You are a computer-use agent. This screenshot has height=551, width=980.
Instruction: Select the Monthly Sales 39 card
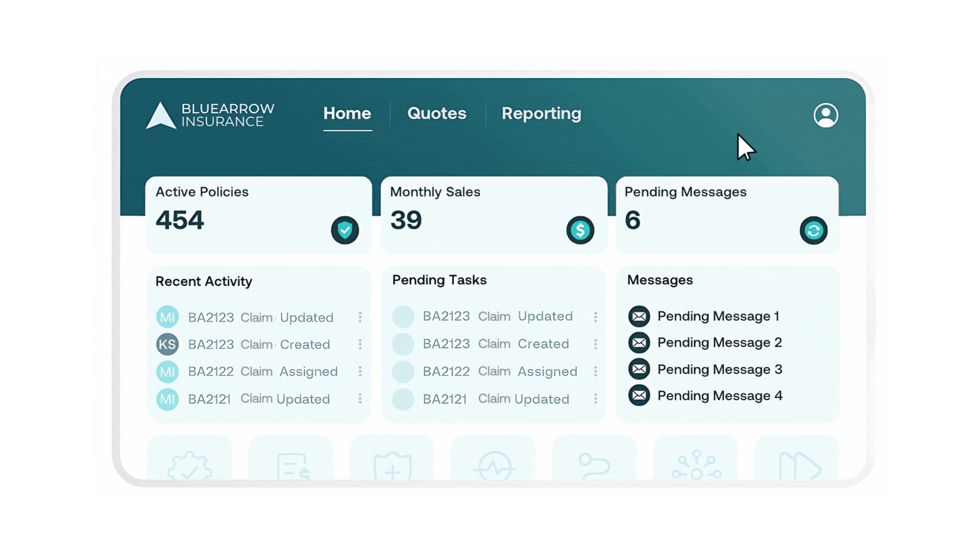tap(494, 215)
